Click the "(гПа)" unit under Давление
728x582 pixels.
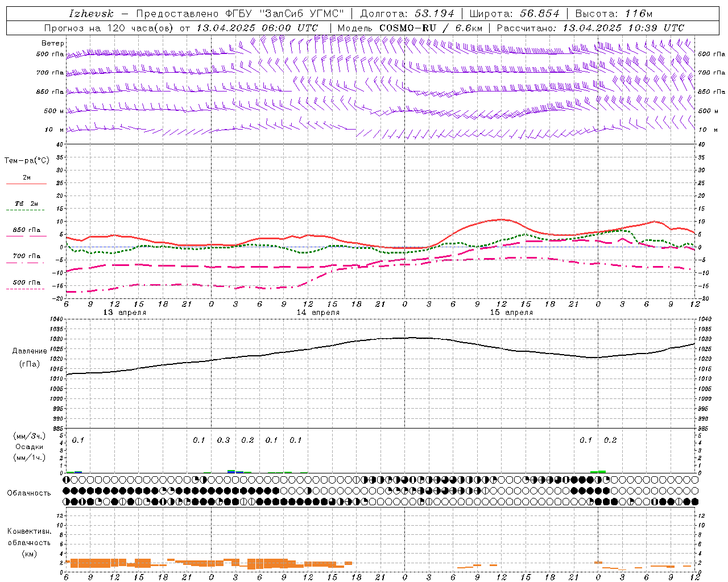(30, 364)
